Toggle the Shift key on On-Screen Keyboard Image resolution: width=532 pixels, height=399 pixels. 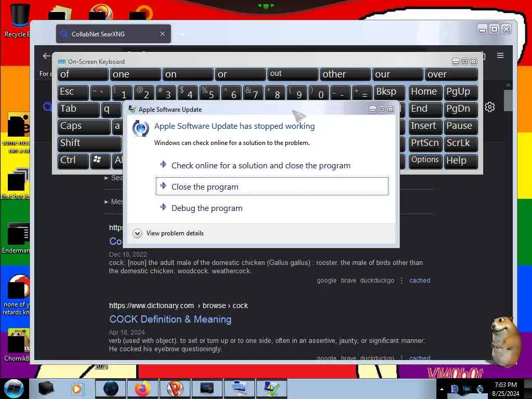coord(90,143)
